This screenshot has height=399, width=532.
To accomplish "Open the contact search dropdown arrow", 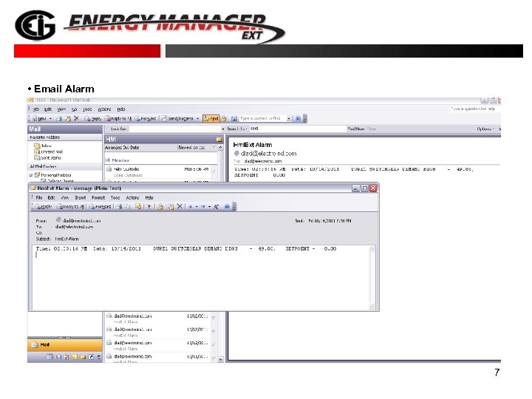I will pyautogui.click(x=289, y=119).
